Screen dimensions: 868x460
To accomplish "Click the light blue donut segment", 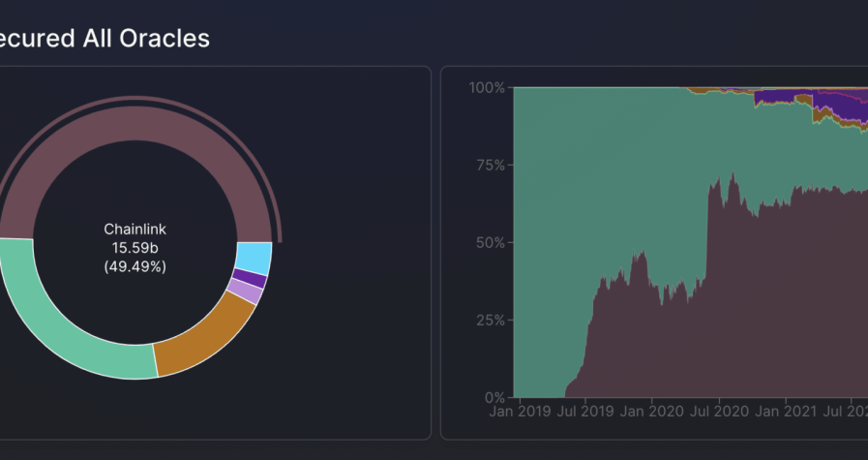I will 254,259.
